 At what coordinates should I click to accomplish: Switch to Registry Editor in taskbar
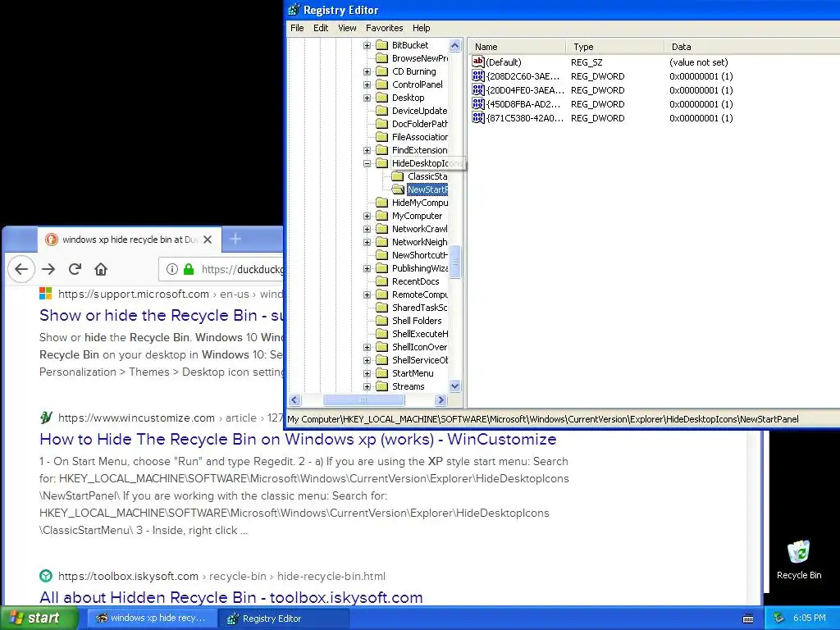click(x=283, y=619)
